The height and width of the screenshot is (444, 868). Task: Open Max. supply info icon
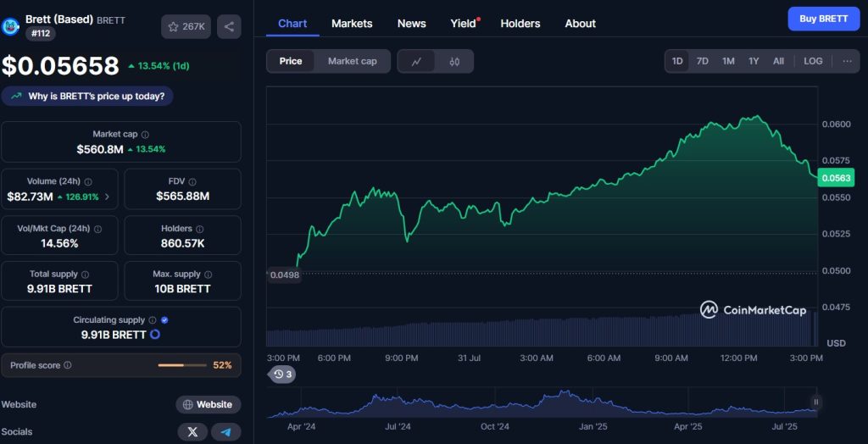coord(209,274)
